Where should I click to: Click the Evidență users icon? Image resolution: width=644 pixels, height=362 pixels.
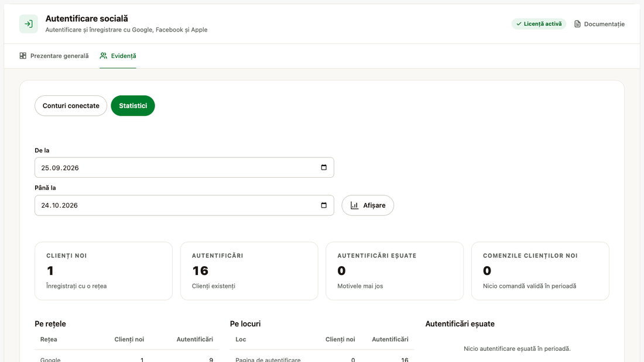[x=104, y=56]
